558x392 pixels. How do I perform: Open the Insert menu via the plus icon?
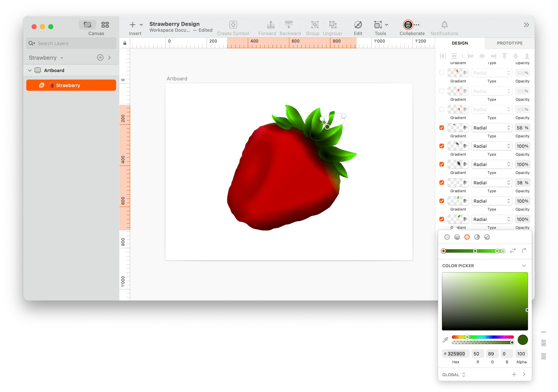tap(133, 25)
